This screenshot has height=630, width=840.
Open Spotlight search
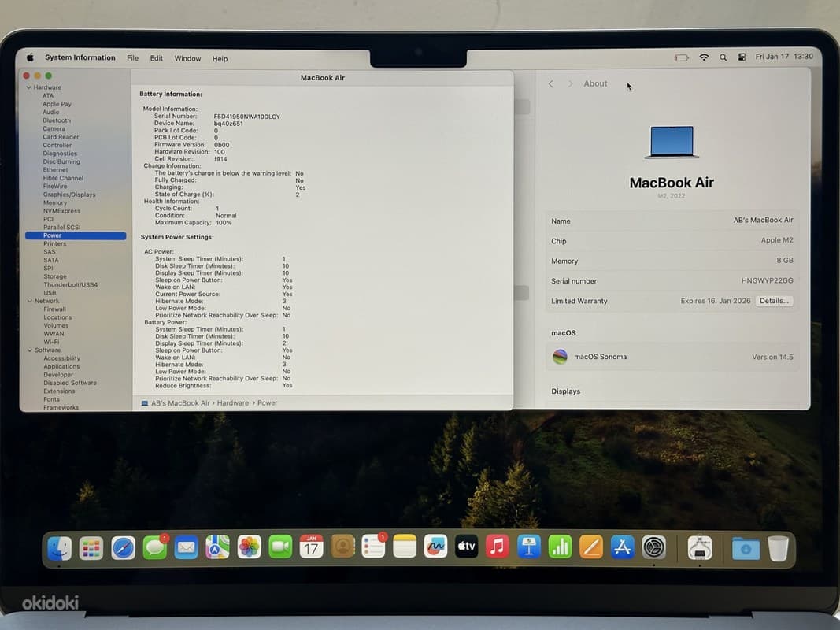point(723,57)
